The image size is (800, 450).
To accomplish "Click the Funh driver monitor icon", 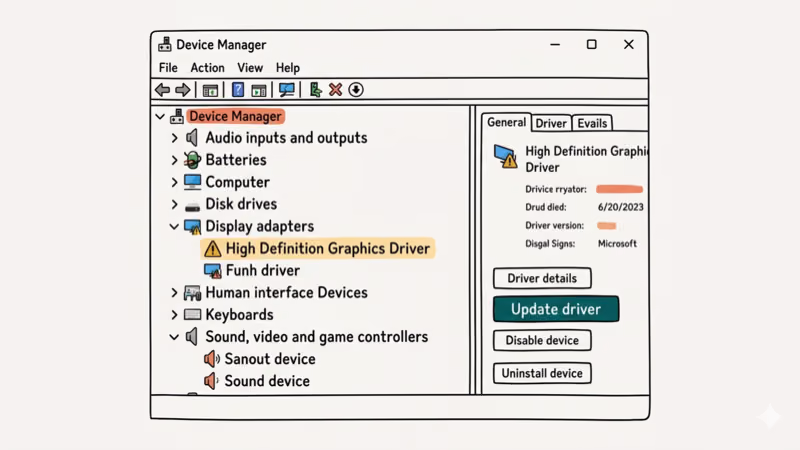I will [212, 270].
